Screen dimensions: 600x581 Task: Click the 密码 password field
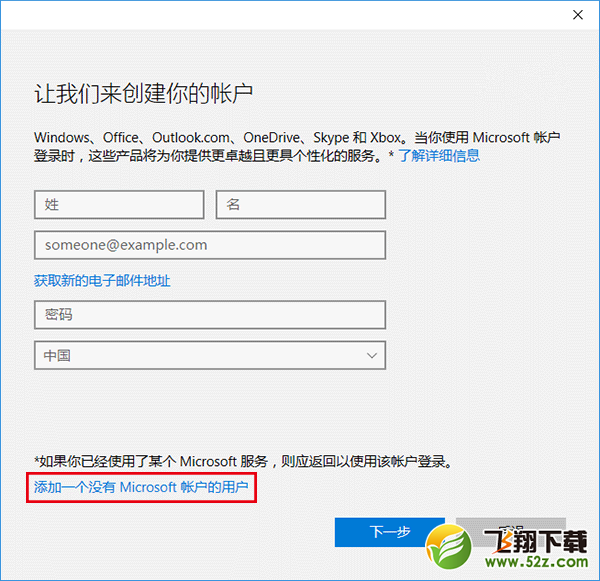(210, 315)
